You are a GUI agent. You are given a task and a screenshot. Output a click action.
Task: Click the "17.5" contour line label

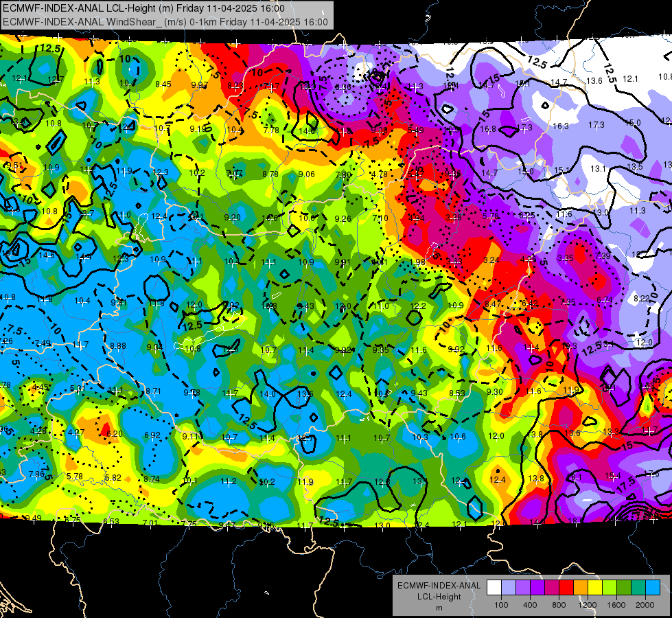click(626, 485)
